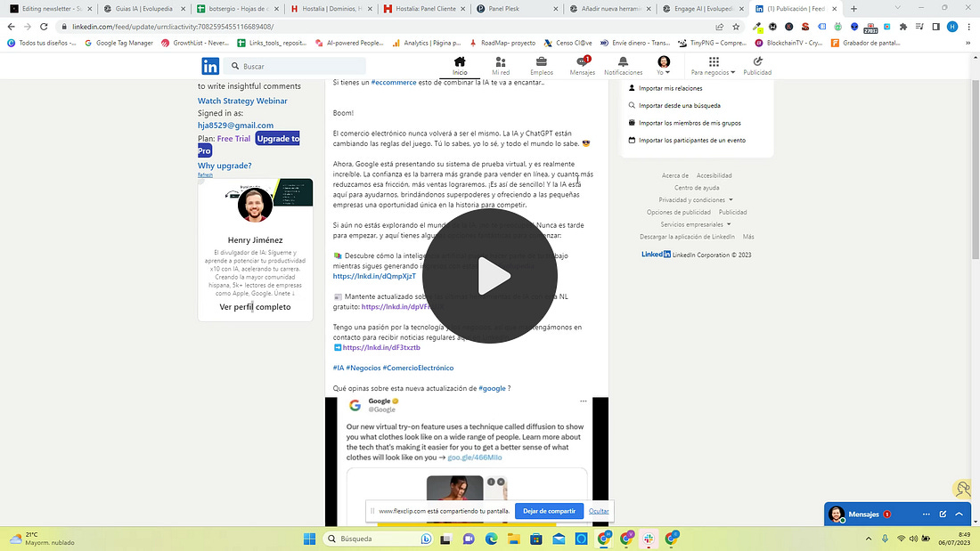Collapse the Mensajes chat panel chevron
Viewport: 980px width, 551px height.
(x=960, y=515)
